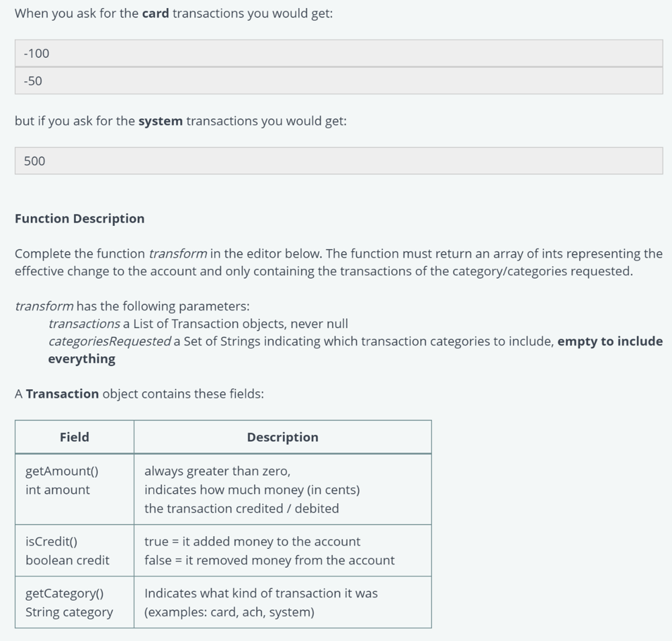672x641 pixels.
Task: Click the Field column header
Action: pos(75,437)
